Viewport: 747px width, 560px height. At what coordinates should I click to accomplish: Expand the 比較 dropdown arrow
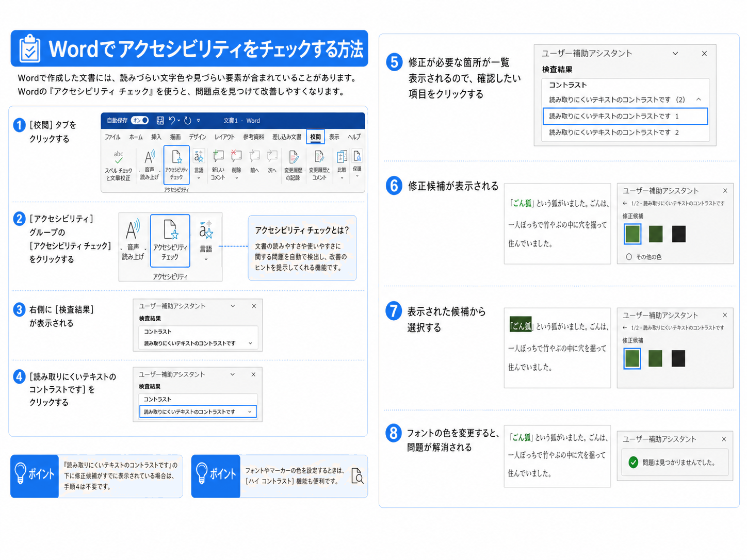pos(342,178)
